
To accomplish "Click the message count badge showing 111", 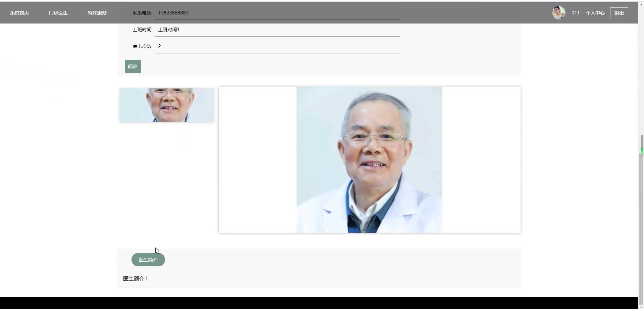I will click(576, 12).
